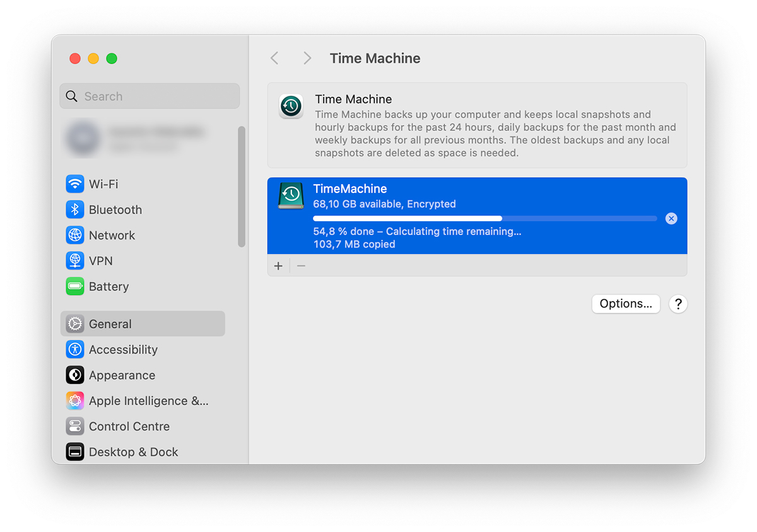Click the Wi-Fi icon in sidebar

tap(75, 184)
